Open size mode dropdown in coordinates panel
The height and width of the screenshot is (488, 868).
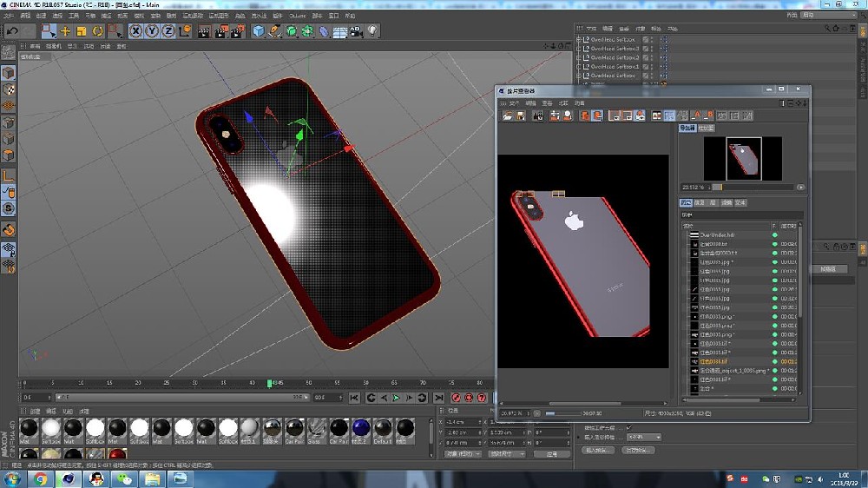tap(507, 454)
